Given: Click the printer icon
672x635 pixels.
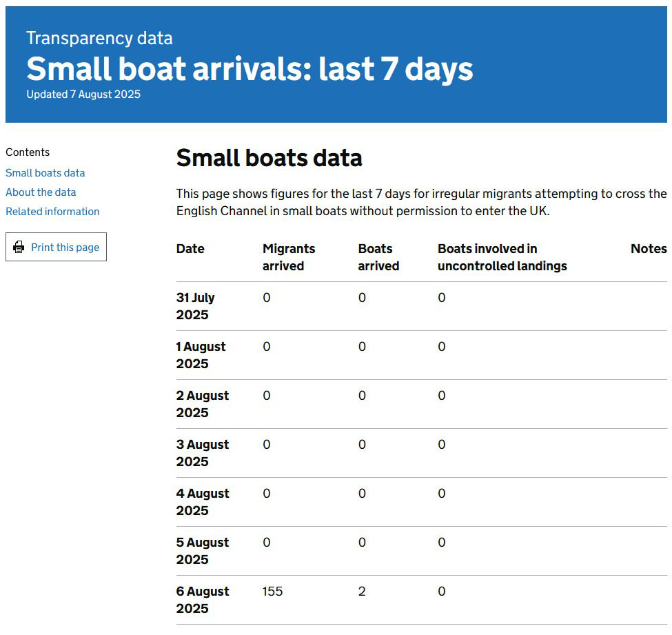Looking at the screenshot, I should click(x=19, y=248).
